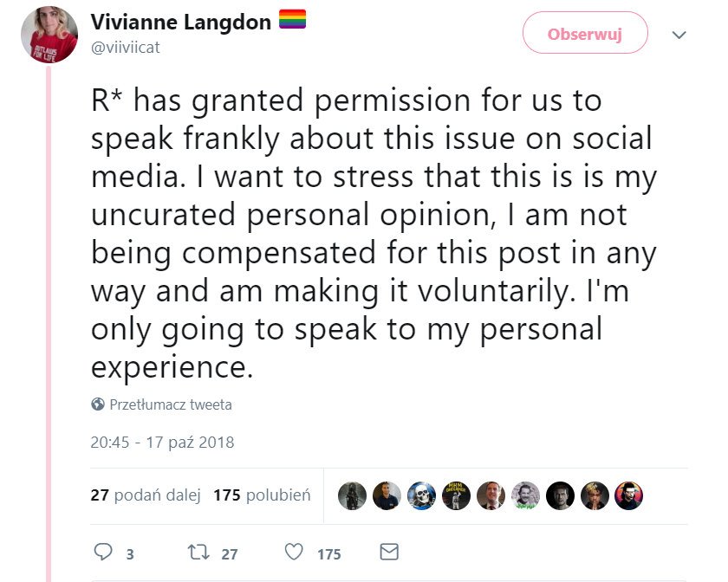
Task: Open Vivianne Langdon's profile picture
Action: tap(49, 35)
